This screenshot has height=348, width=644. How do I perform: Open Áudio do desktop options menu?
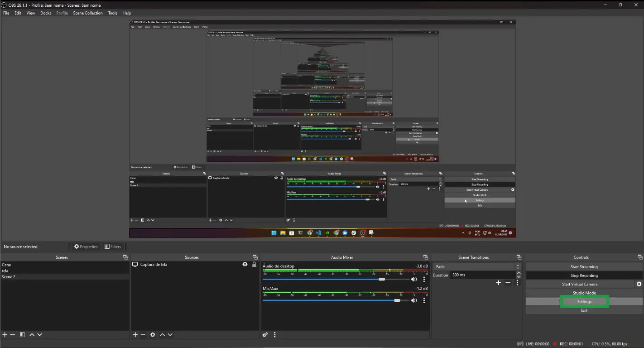[x=424, y=279]
